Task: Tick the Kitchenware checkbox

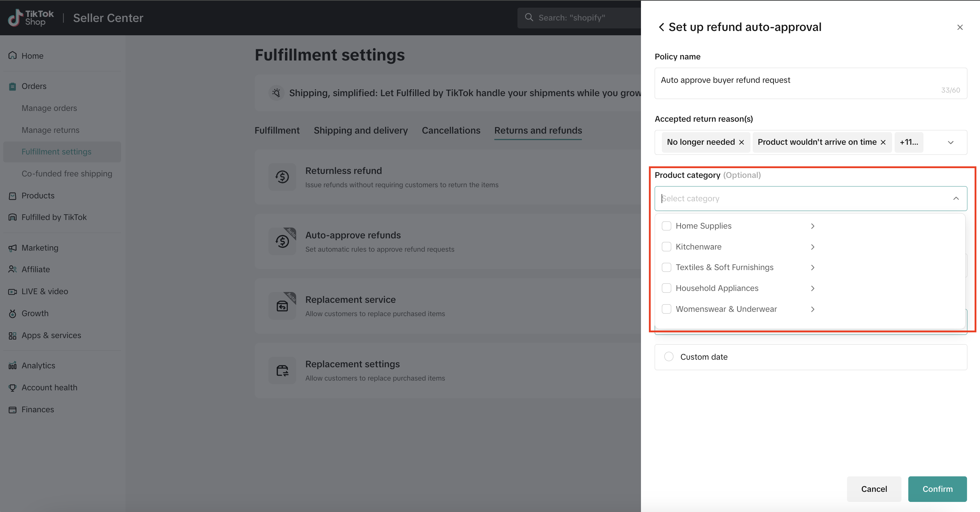Action: (x=666, y=247)
